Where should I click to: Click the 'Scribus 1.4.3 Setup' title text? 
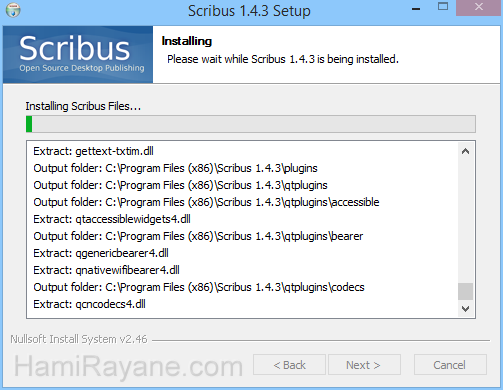point(249,11)
